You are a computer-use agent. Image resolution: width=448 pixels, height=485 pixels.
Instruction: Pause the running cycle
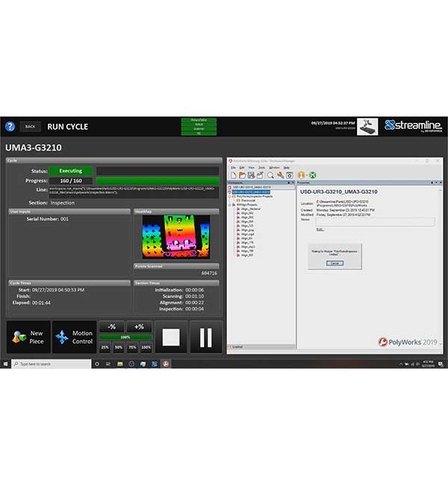click(x=205, y=337)
